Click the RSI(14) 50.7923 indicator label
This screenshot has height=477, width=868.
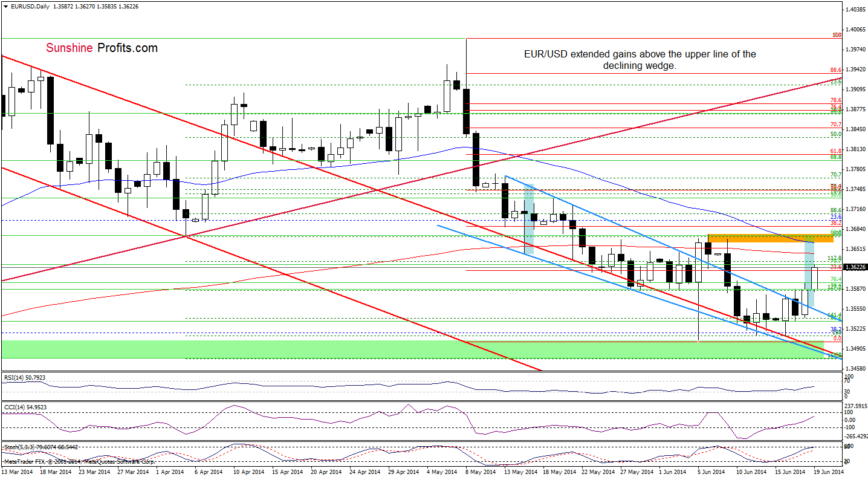tap(24, 378)
